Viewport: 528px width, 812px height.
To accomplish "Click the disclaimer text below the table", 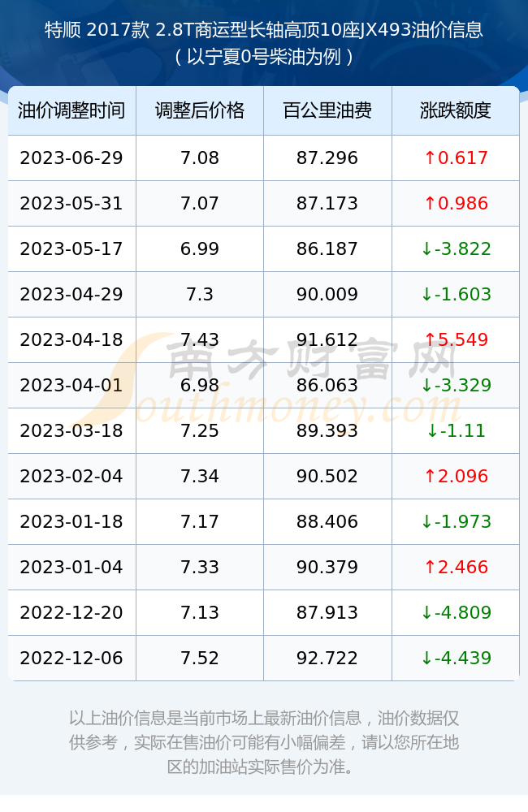I will point(264,742).
